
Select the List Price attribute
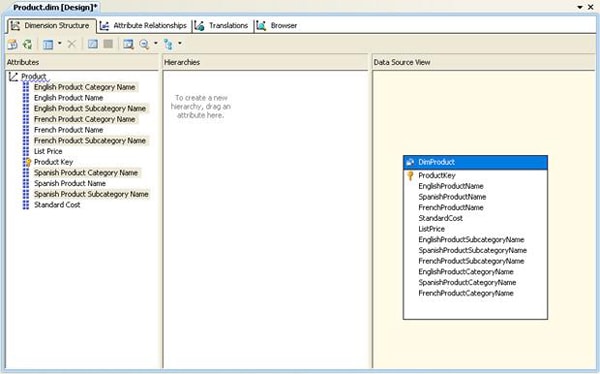coord(48,152)
